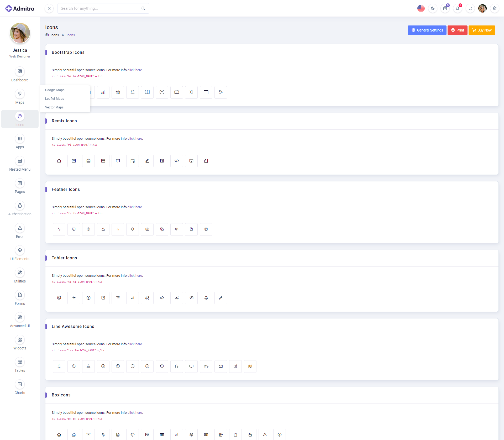This screenshot has height=440, width=504.
Task: Close the sidebar with X toggle
Action: (49, 8)
